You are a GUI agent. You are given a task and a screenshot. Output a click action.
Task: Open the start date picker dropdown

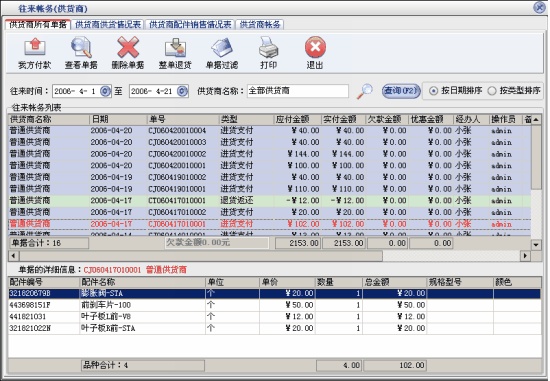pyautogui.click(x=105, y=91)
